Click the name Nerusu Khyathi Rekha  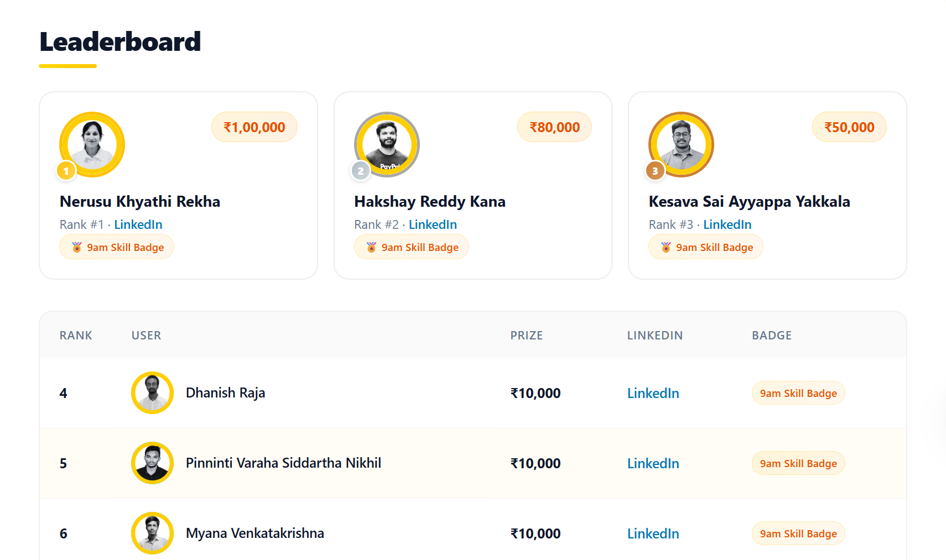(140, 201)
